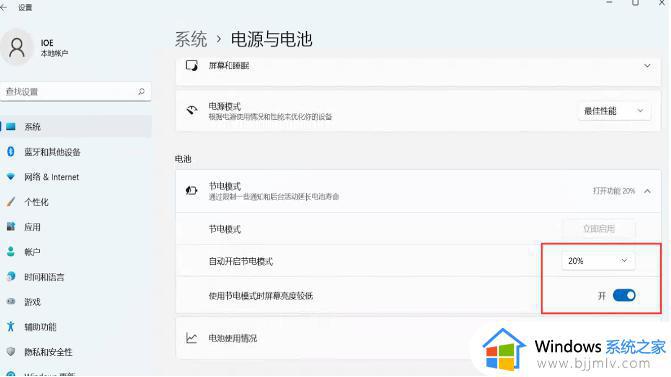Click the Bluetooth icon in sidebar
671x377 pixels.
[x=11, y=151]
